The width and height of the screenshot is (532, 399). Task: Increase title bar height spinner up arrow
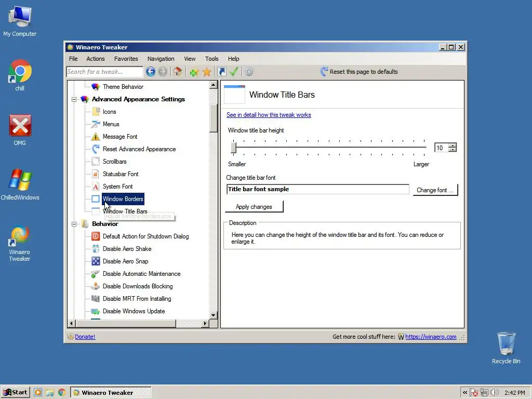coord(453,145)
